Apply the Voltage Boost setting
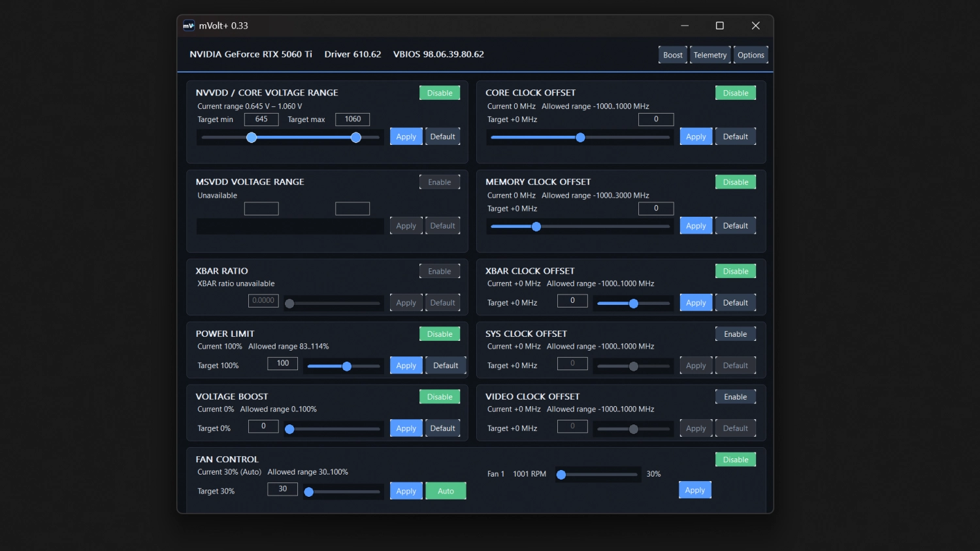The width and height of the screenshot is (980, 551). point(406,428)
